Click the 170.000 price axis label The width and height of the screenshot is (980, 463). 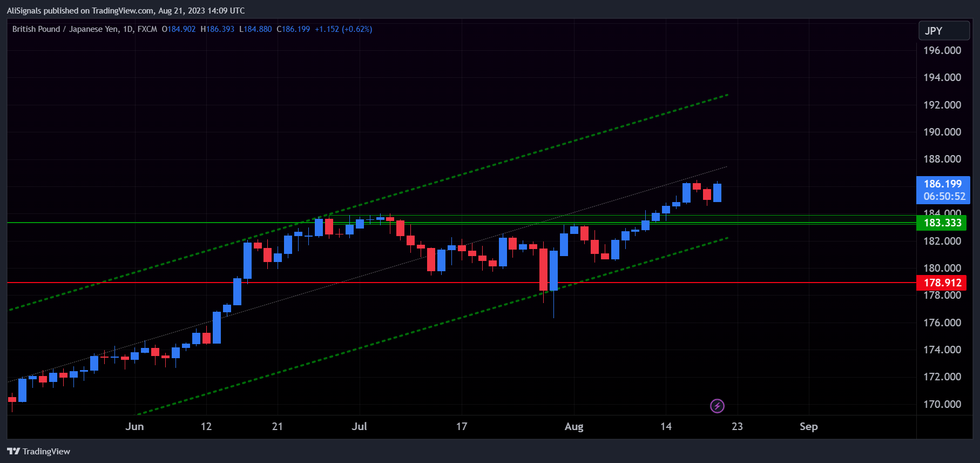pyautogui.click(x=942, y=404)
